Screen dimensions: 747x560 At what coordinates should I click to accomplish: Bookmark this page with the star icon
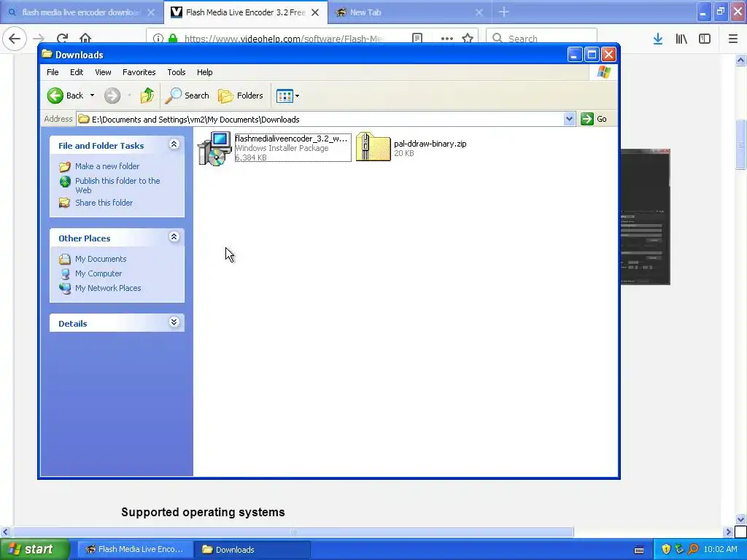coord(468,38)
